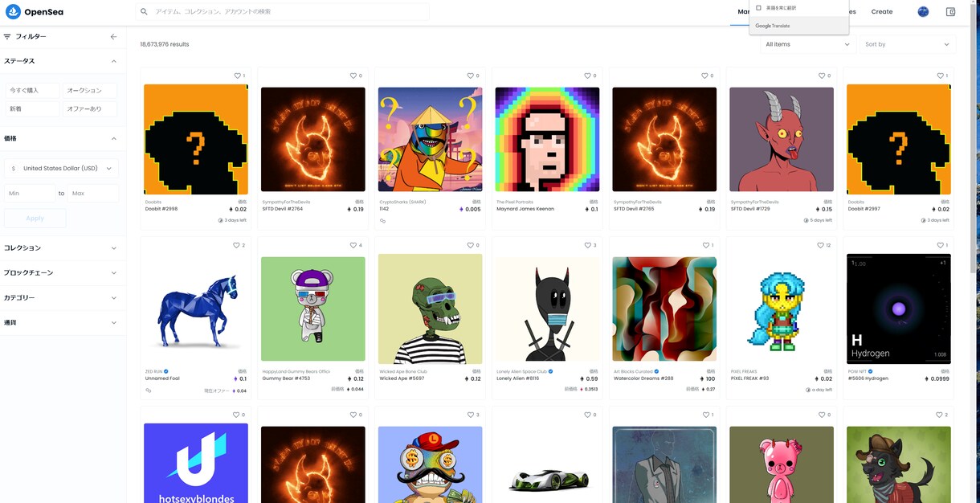Open The Pixel Portraits collection link
The width and height of the screenshot is (980, 503).
tap(515, 202)
